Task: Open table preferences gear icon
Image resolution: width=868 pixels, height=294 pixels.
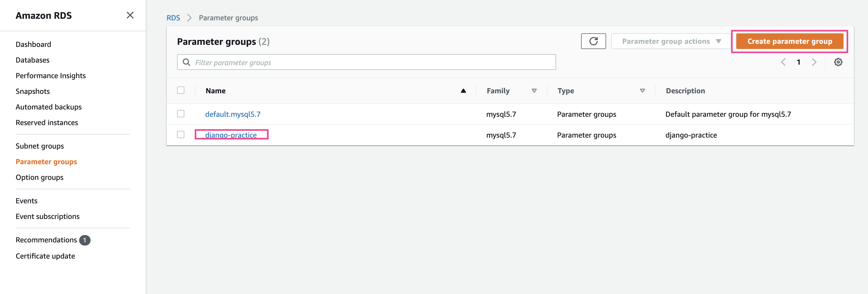Action: [x=838, y=62]
